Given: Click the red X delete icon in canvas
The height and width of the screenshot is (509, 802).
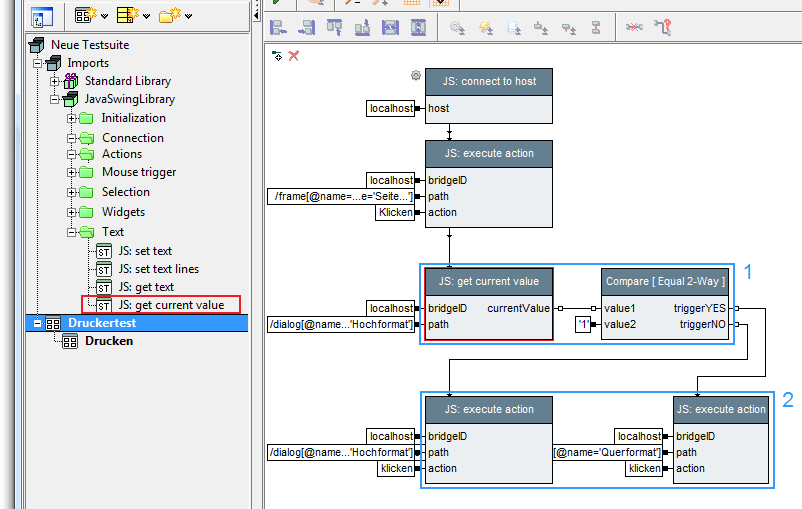Looking at the screenshot, I should (x=294, y=56).
